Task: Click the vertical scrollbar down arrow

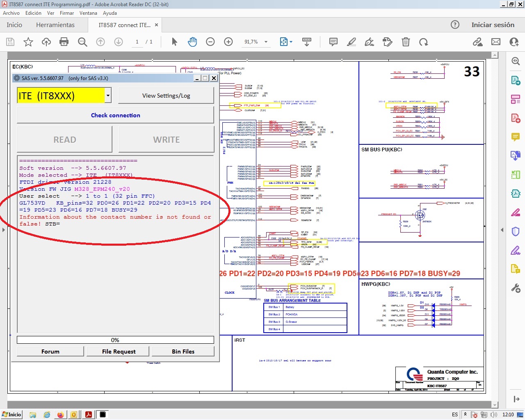Action: [495, 405]
